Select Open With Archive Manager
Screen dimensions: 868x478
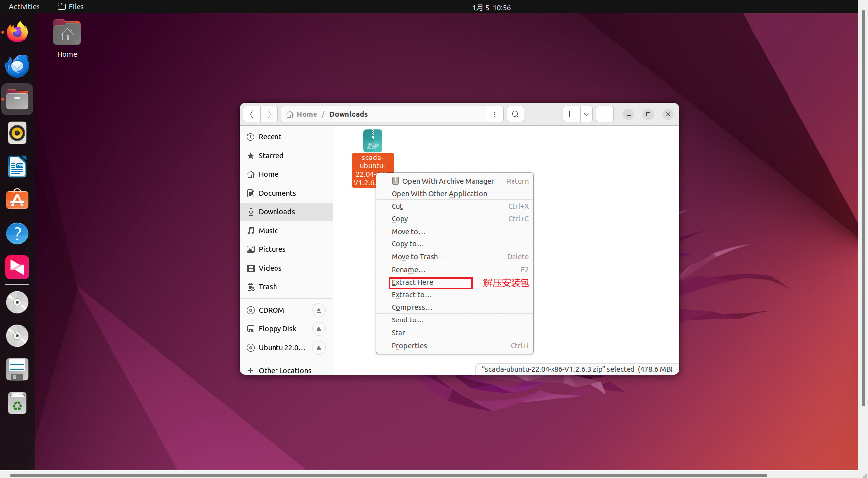(x=448, y=181)
